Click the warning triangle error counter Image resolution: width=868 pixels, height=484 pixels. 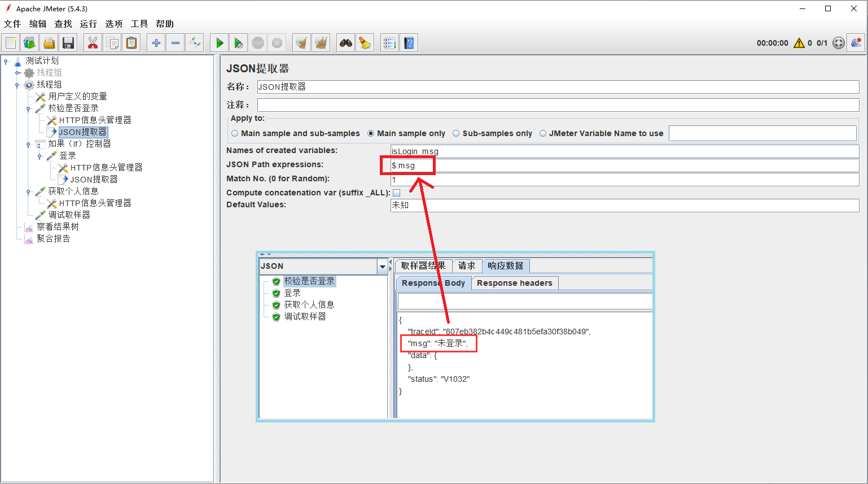click(799, 43)
